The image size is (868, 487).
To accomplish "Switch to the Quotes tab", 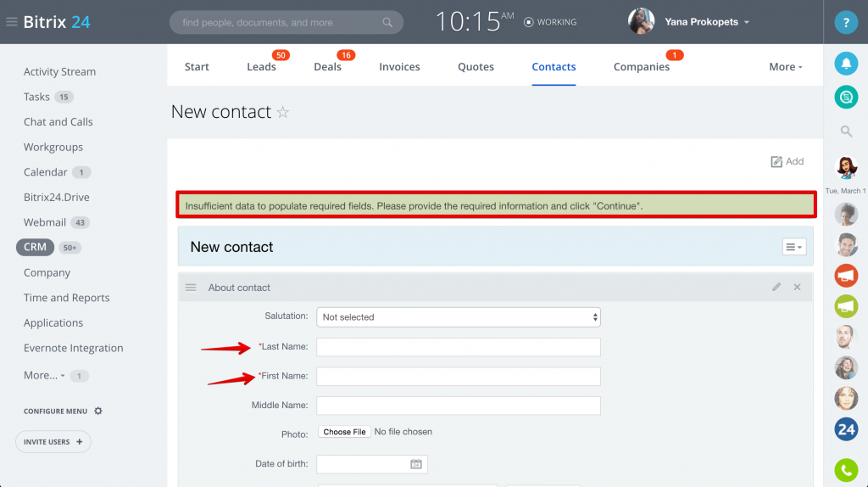I will (x=476, y=66).
